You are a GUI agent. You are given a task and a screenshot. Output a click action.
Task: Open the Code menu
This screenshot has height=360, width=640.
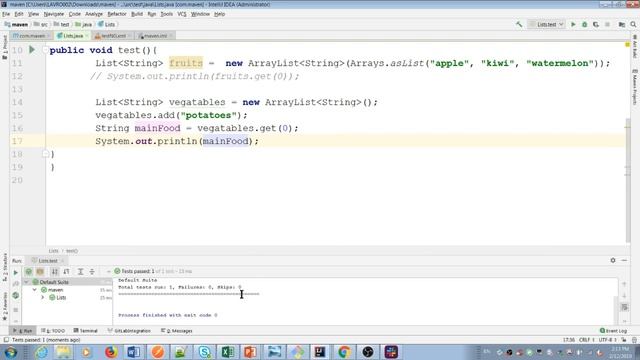click(75, 14)
